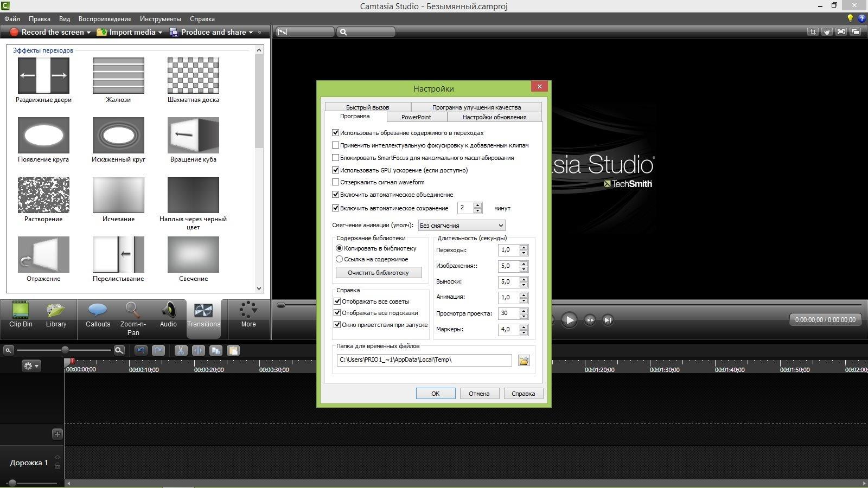
Task: Open the preview dimensions dropdown
Action: click(x=304, y=32)
